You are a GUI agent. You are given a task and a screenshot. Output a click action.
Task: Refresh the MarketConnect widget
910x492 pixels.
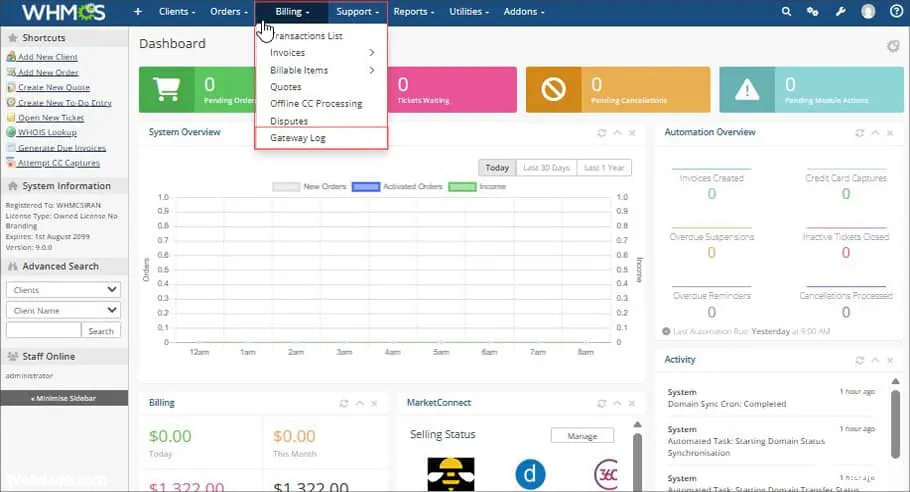[x=601, y=403]
